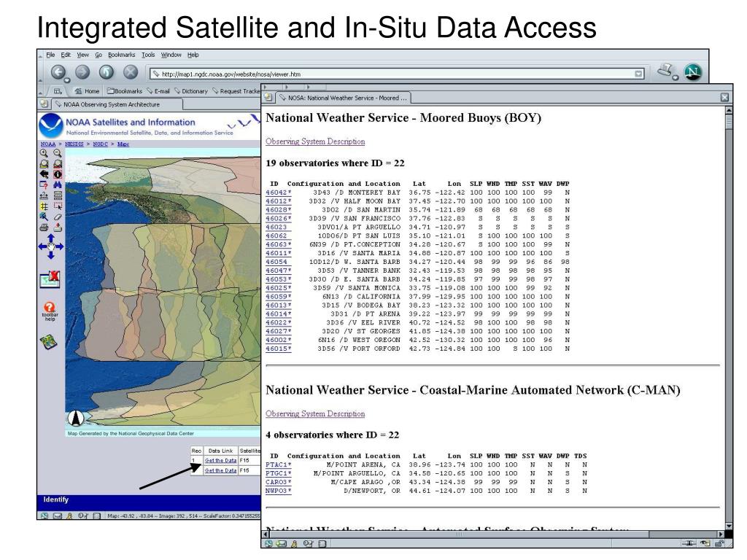Open buoy 46042 Monterey Bay link
This screenshot has width=747, height=560.
(278, 192)
